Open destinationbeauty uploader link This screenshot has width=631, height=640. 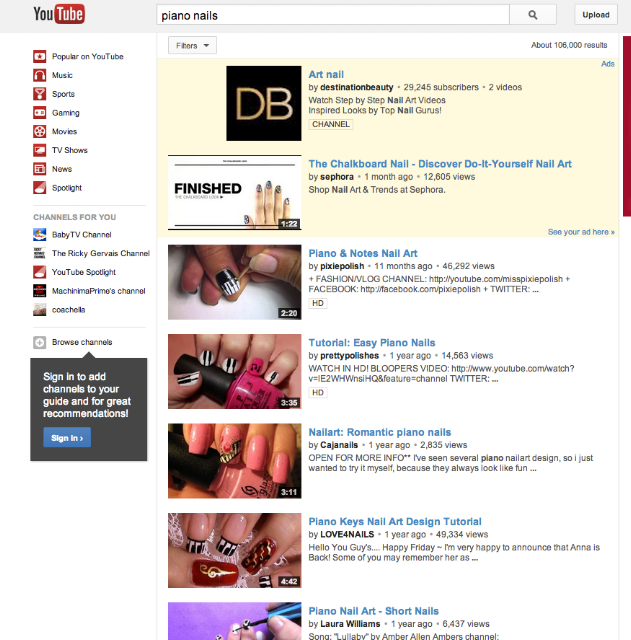(357, 87)
